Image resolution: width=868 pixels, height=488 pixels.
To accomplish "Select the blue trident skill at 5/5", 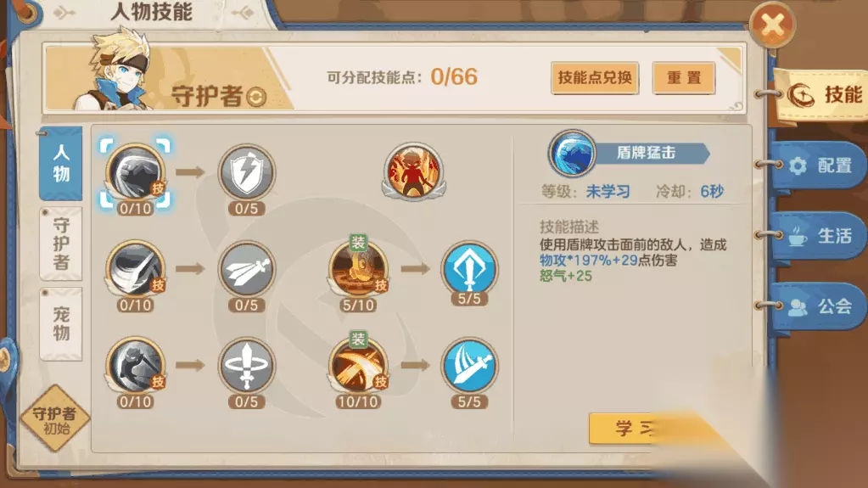I will tap(469, 268).
